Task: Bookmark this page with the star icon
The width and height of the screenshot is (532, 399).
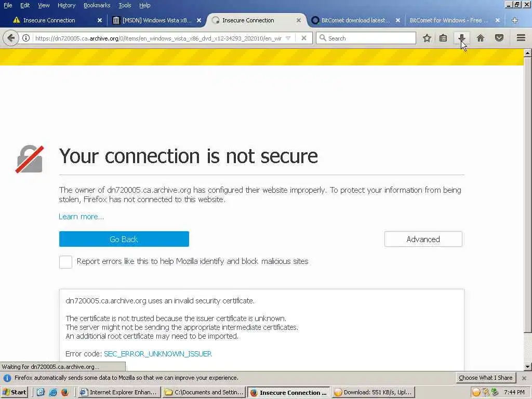Action: point(427,38)
